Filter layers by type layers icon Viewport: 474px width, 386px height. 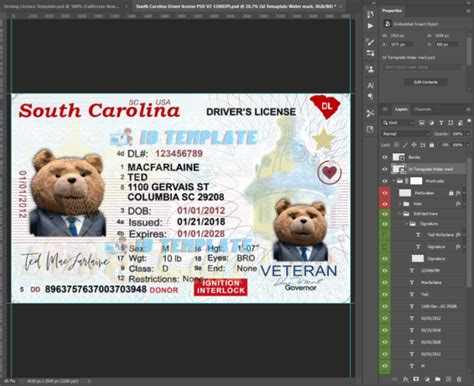[x=441, y=123]
